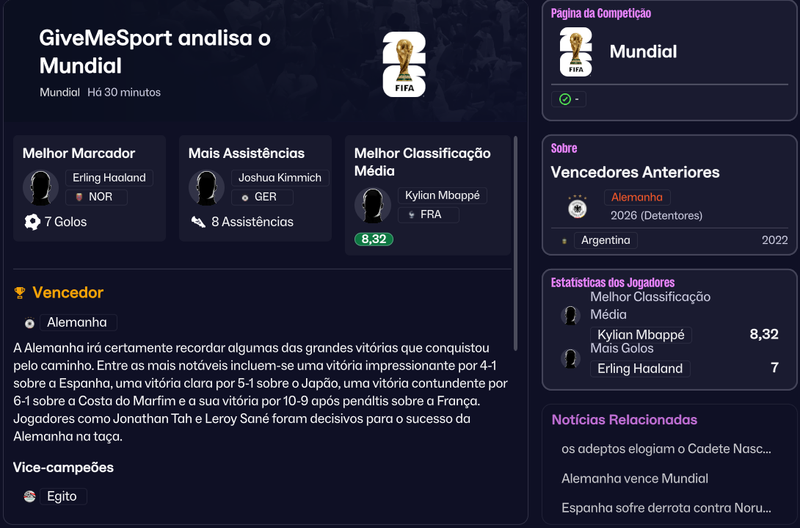This screenshot has width=800, height=528.
Task: Click Joshua Kimmich's silhouette portrait
Action: (x=206, y=188)
